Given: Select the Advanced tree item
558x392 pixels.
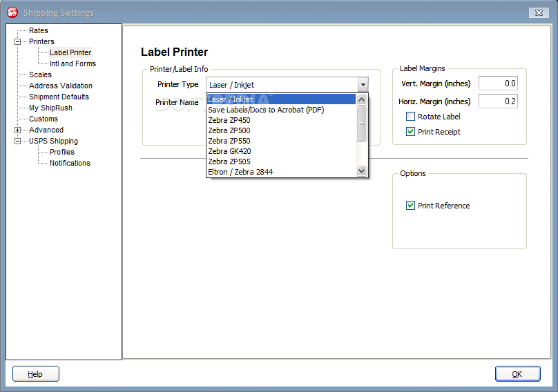Looking at the screenshot, I should coord(46,130).
